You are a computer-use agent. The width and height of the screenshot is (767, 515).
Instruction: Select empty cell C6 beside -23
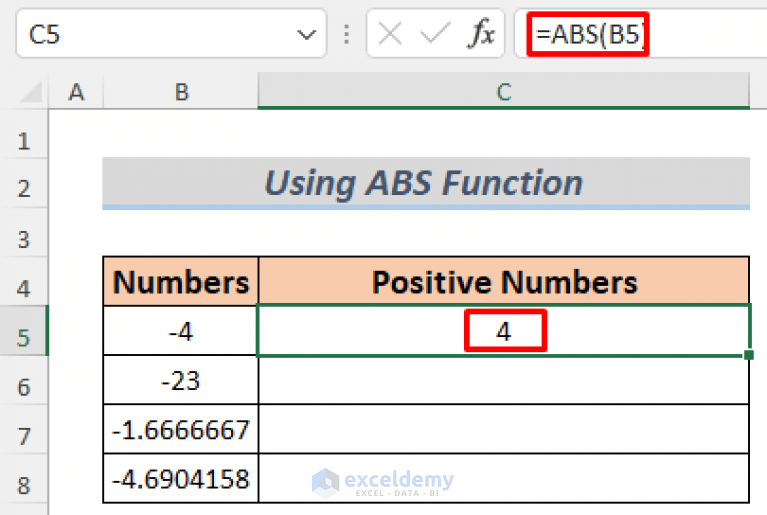coord(504,380)
